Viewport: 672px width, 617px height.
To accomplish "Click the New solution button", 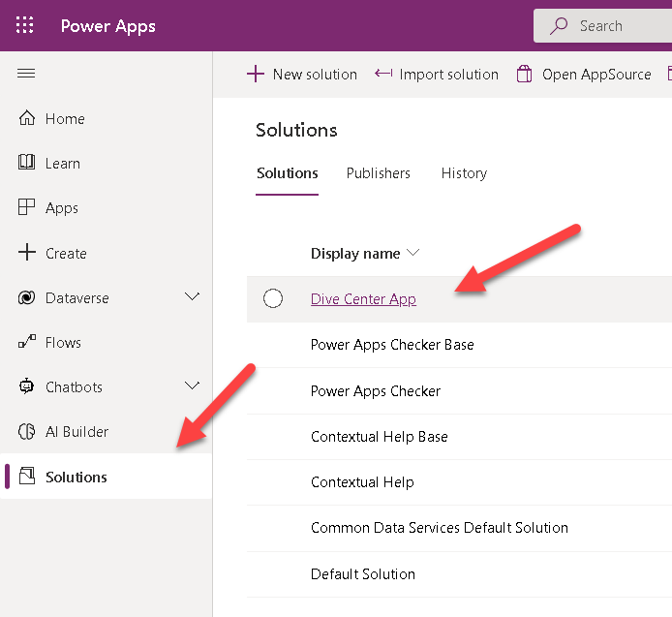I will (x=302, y=75).
